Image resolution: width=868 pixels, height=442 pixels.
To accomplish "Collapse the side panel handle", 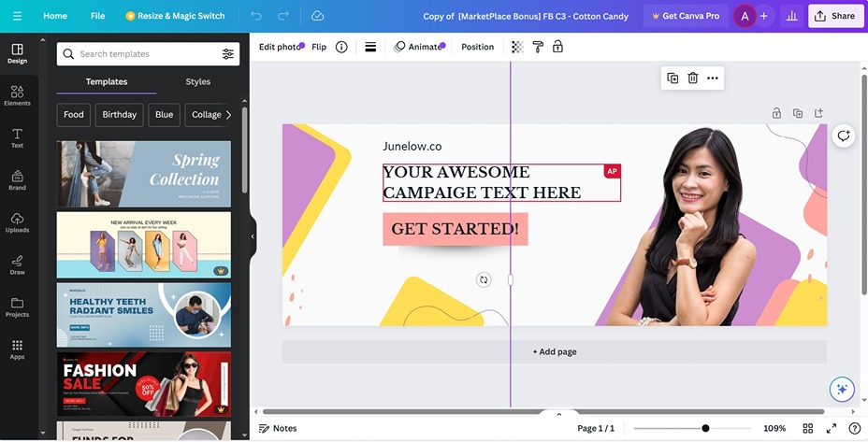I will pyautogui.click(x=253, y=236).
